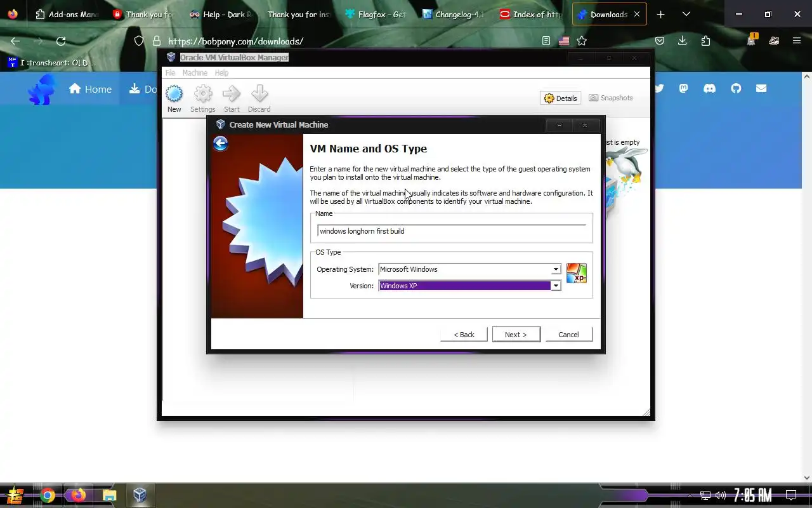This screenshot has width=812, height=508.
Task: Switch to Snapshots view
Action: point(611,98)
